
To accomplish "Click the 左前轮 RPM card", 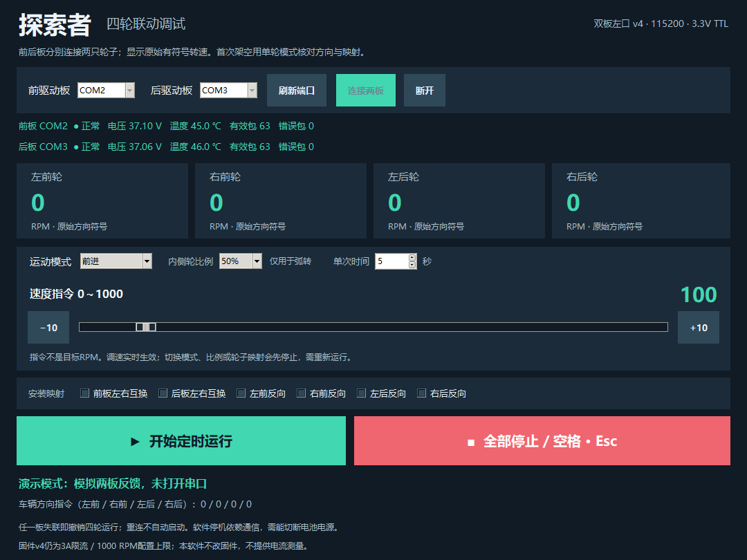I will click(102, 201).
